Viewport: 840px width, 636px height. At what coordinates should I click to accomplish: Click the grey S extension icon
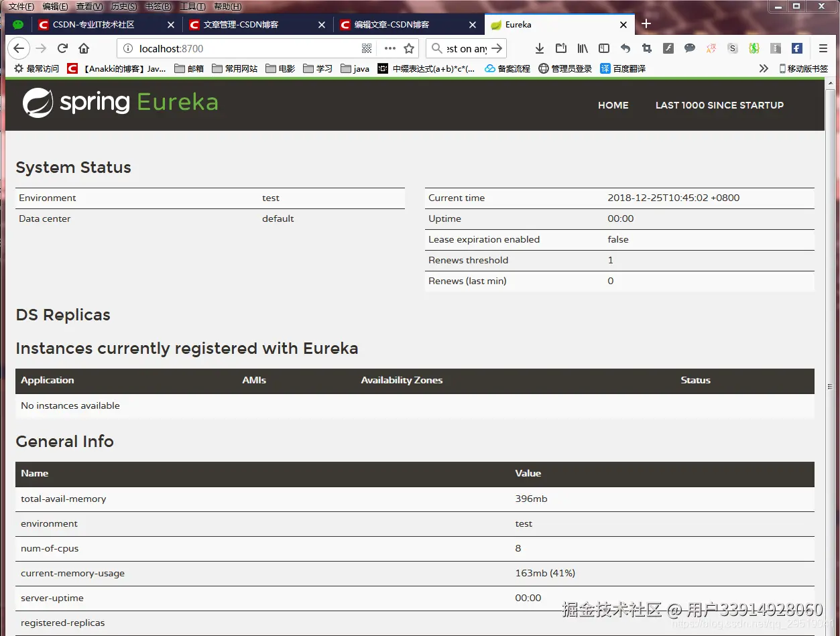(733, 48)
